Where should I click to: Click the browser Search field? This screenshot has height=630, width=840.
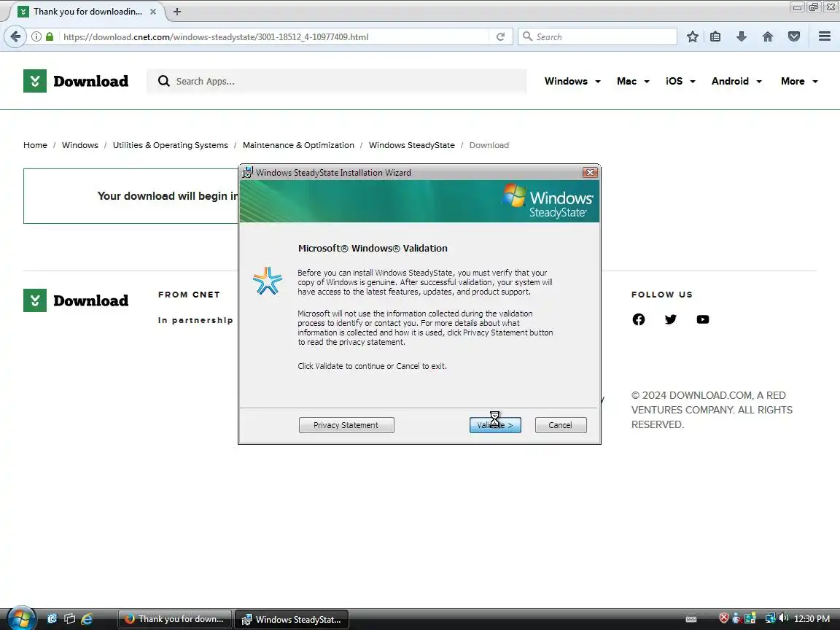point(597,36)
